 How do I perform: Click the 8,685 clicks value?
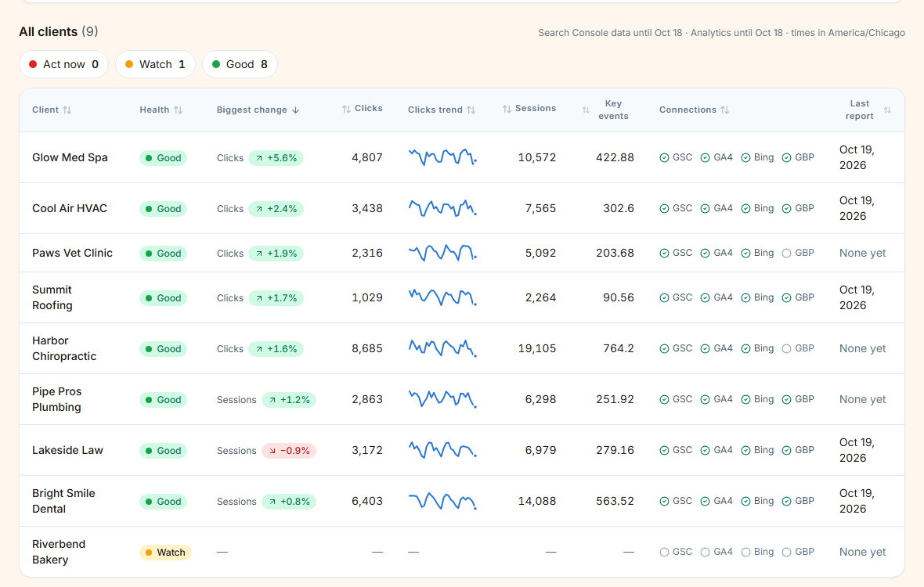[367, 348]
